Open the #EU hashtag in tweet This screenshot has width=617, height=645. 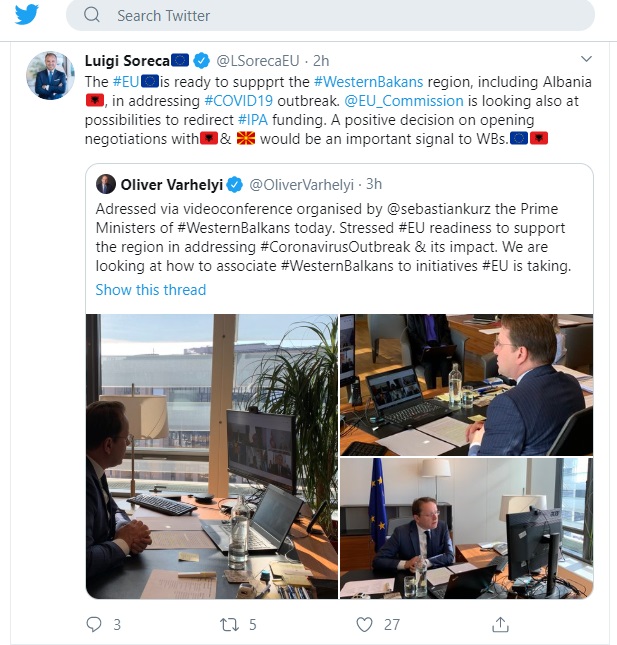click(x=126, y=82)
